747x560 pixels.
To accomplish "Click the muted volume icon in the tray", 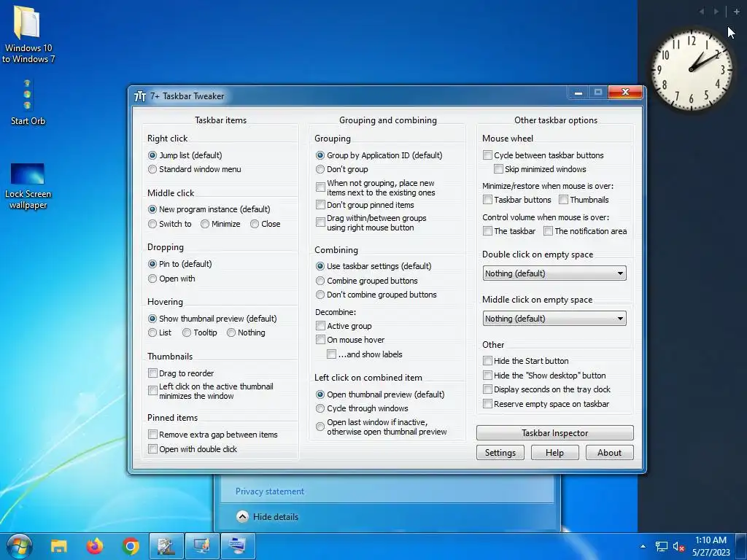I will tap(678, 547).
